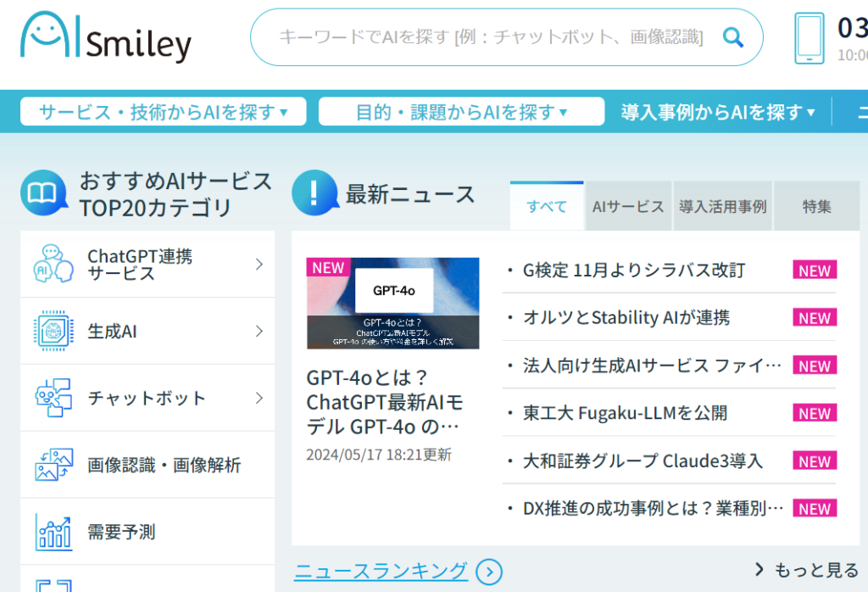Expand 生成AI row chevron
The width and height of the screenshot is (868, 592).
point(259,331)
